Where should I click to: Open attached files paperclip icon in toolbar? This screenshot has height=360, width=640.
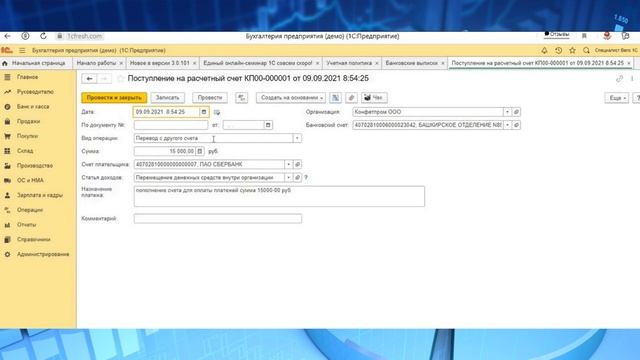click(351, 98)
